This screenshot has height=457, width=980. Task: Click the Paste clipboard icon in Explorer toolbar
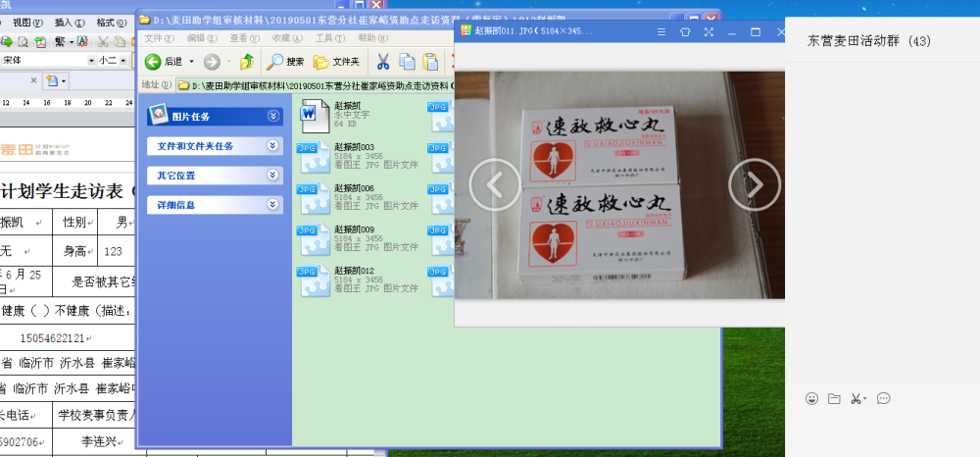tap(430, 61)
